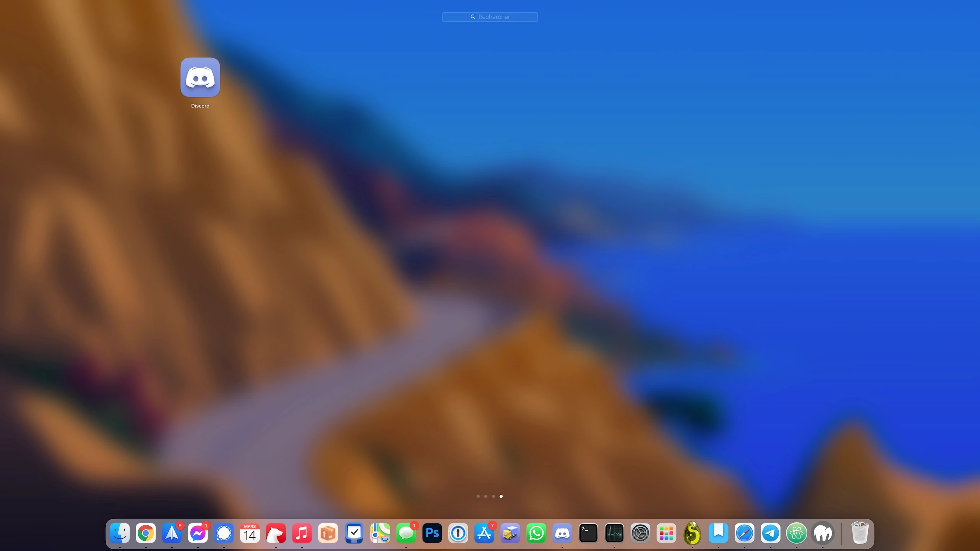
Task: Switch to the third Launchpad page dot
Action: tap(493, 496)
